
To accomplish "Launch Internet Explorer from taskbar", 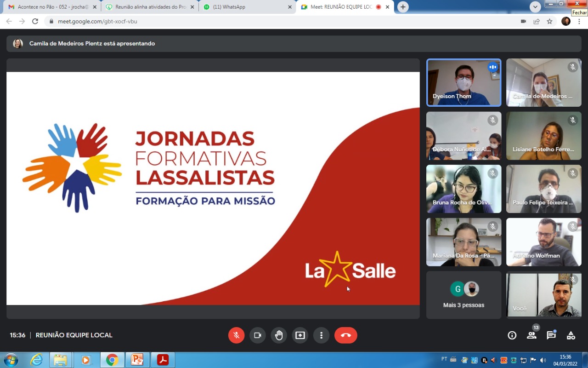I will pos(36,360).
